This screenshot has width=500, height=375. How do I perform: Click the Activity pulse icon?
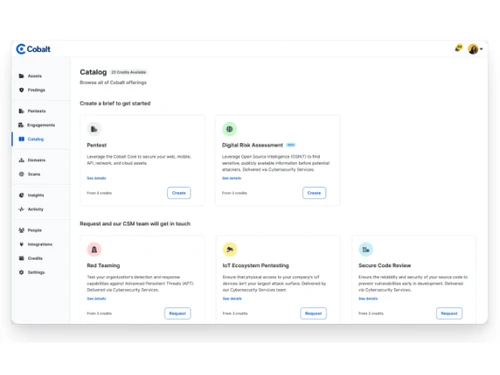point(21,209)
